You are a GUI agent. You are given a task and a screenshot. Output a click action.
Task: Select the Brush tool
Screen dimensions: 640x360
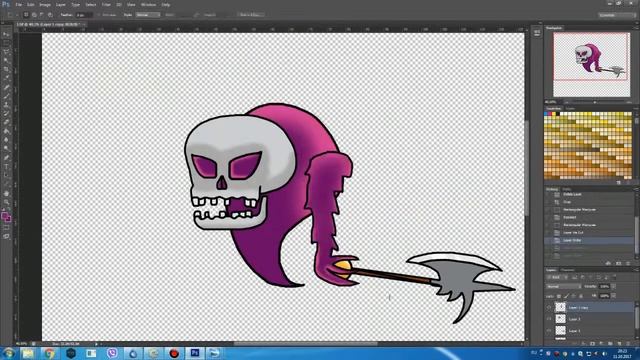pyautogui.click(x=6, y=96)
